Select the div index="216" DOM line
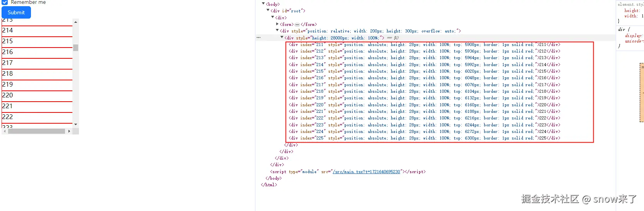 (424, 78)
